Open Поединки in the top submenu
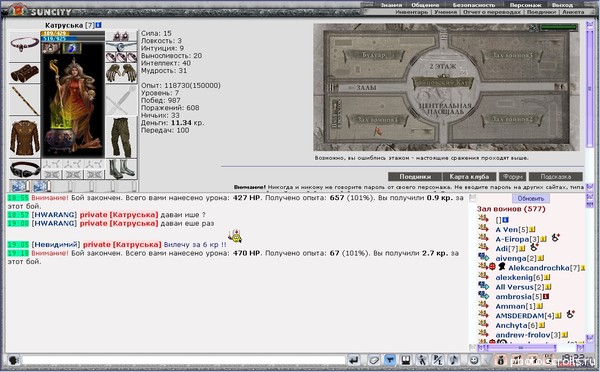 (x=541, y=12)
